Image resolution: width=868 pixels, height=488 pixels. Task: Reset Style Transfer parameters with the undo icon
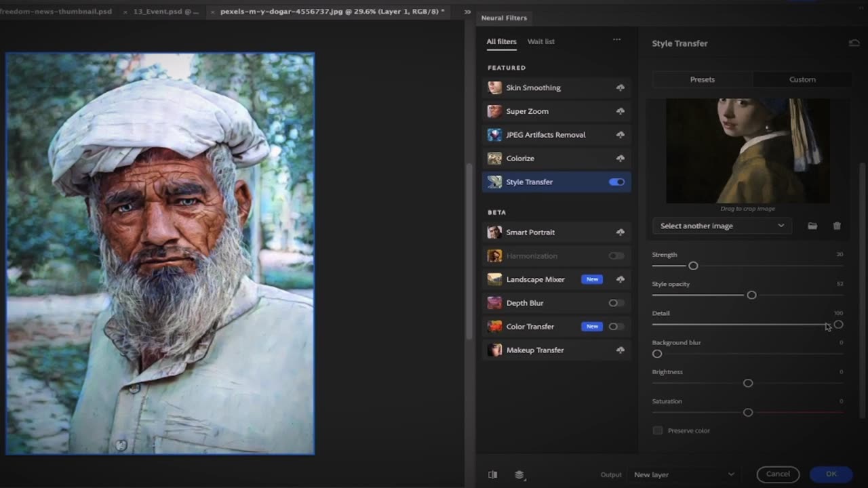click(x=854, y=43)
